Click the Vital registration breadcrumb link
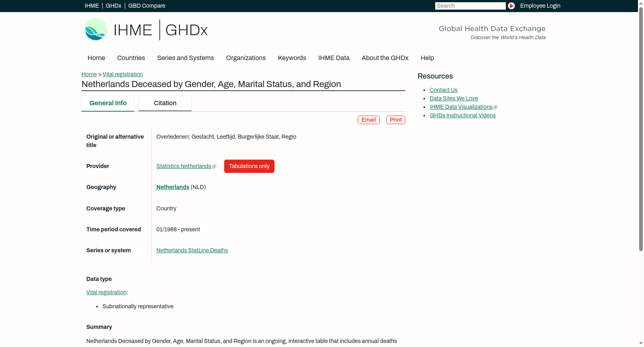The height and width of the screenshot is (347, 644). (x=123, y=74)
